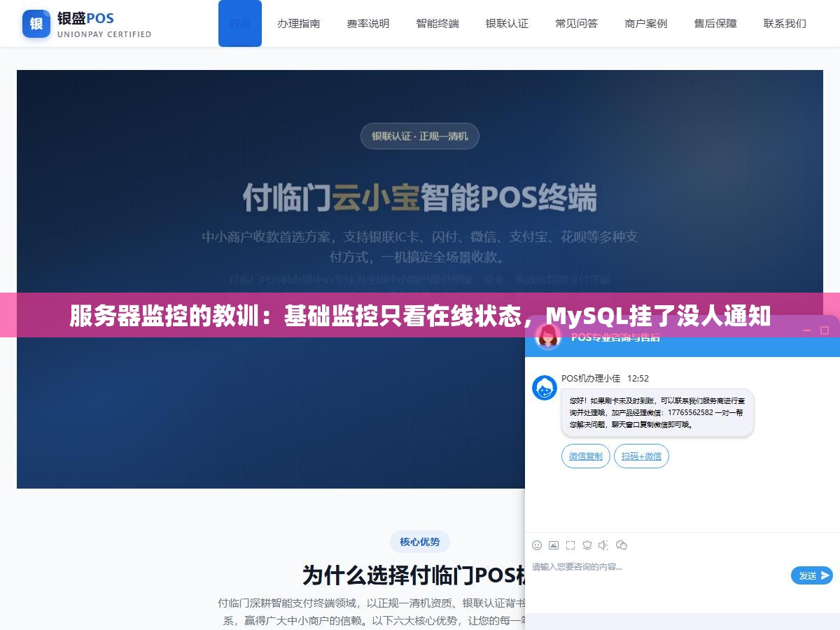Click the screenshot capture icon in chat

click(570, 545)
